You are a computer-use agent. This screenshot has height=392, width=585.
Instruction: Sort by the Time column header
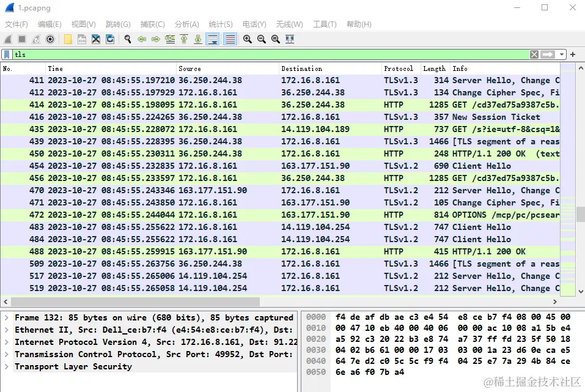111,68
